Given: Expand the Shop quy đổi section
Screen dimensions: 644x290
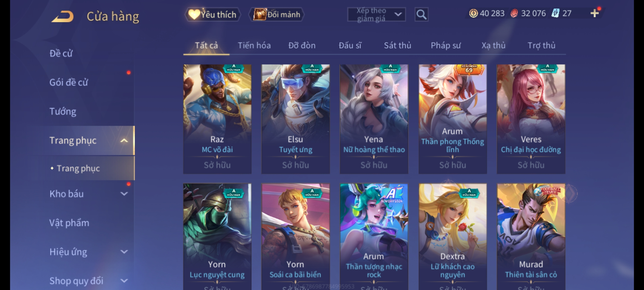Looking at the screenshot, I should point(124,281).
